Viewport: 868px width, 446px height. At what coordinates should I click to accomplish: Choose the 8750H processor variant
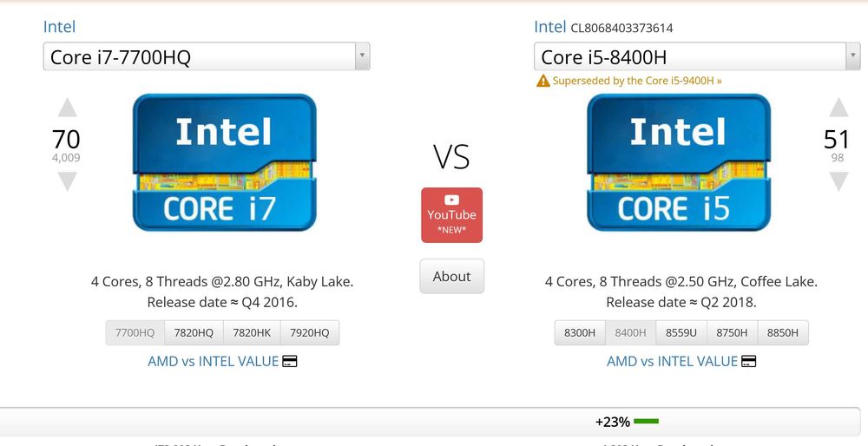coord(732,332)
